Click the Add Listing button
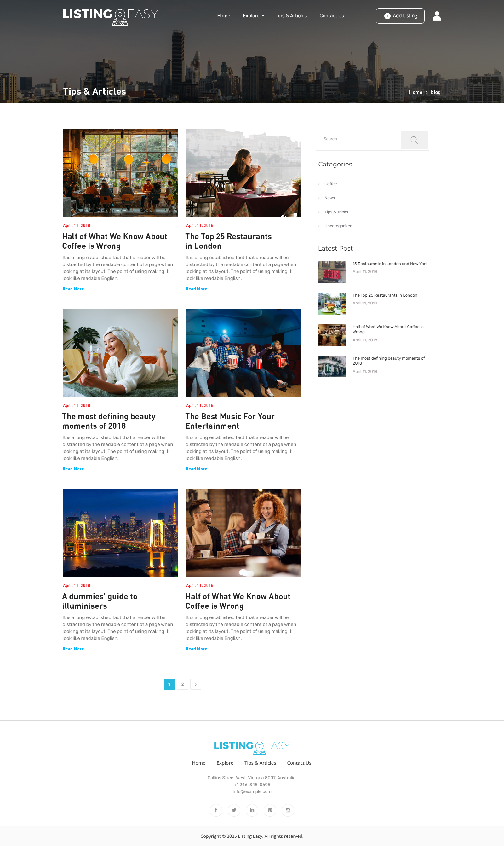The image size is (504, 846). tap(400, 16)
